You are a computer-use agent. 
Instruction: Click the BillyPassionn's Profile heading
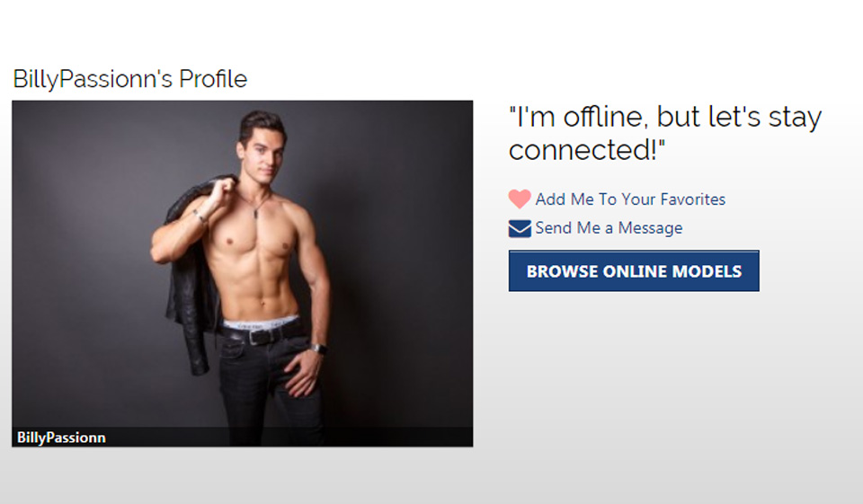(129, 79)
